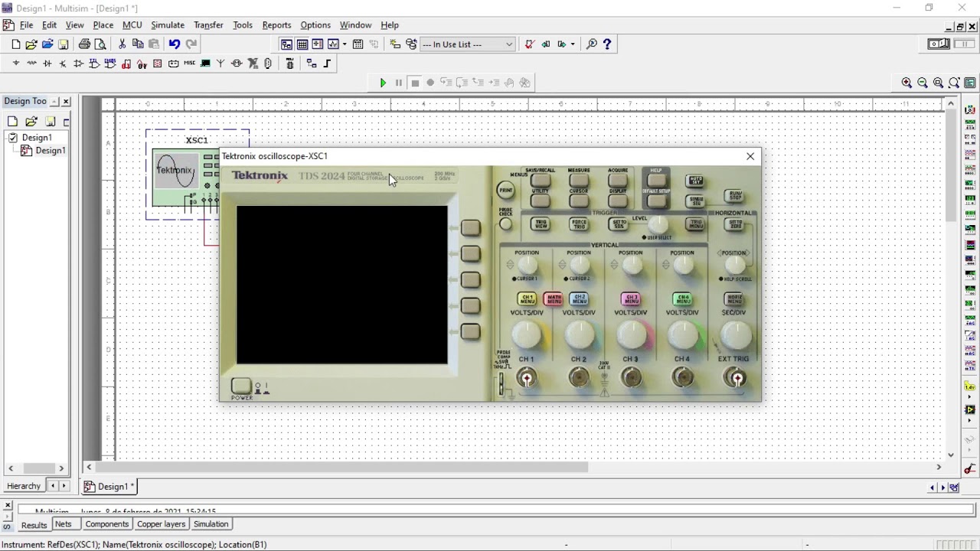Open the File menu
980x551 pixels.
click(x=26, y=25)
